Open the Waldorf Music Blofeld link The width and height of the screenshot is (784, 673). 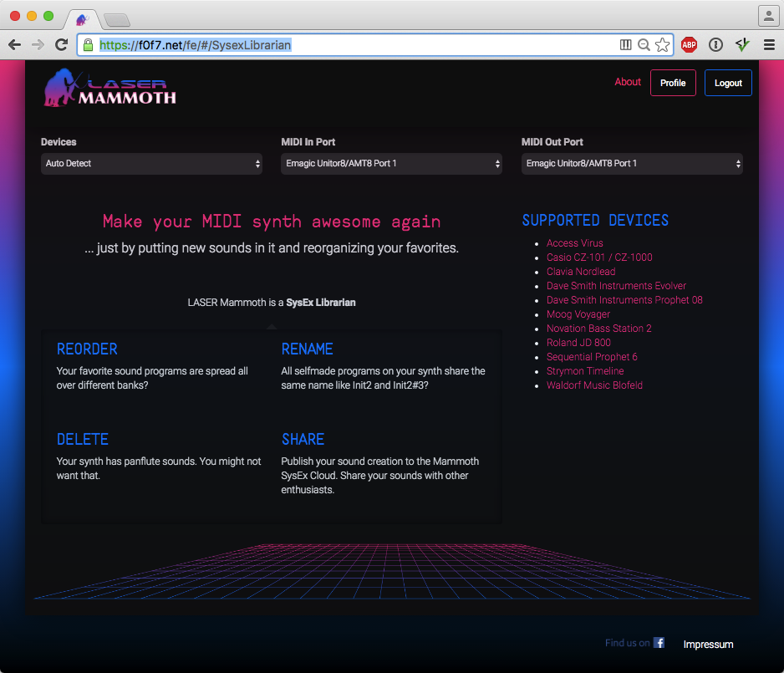(x=594, y=385)
